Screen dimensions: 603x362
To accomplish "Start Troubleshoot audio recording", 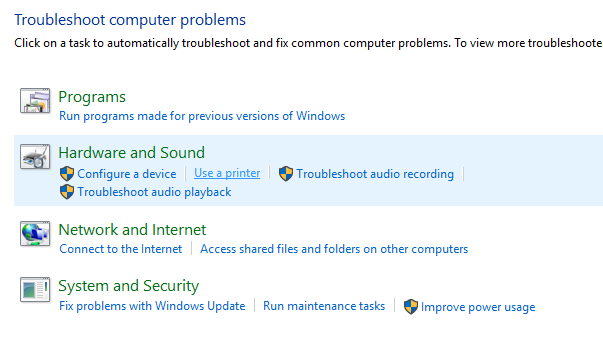I will click(375, 174).
